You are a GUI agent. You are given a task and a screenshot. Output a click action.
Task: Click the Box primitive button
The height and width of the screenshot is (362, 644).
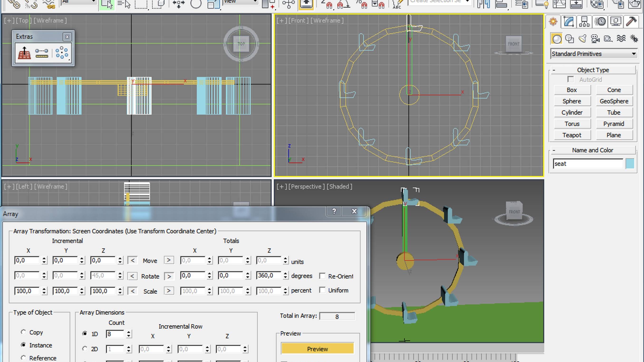coord(572,90)
